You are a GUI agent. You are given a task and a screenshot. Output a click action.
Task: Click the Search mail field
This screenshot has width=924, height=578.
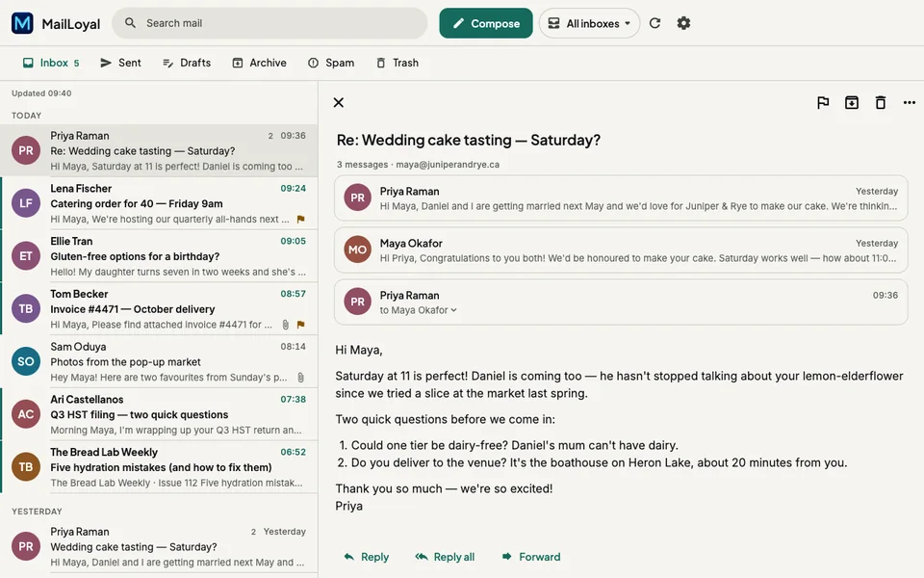tap(269, 23)
